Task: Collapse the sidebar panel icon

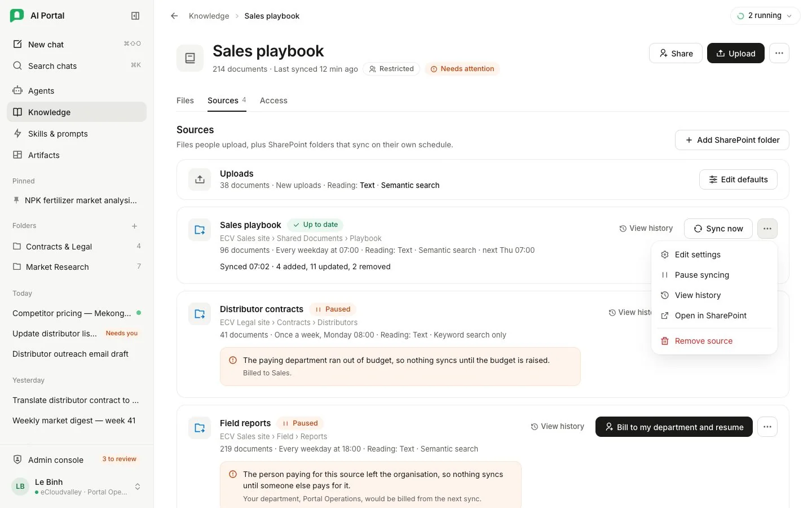Action: click(x=135, y=16)
